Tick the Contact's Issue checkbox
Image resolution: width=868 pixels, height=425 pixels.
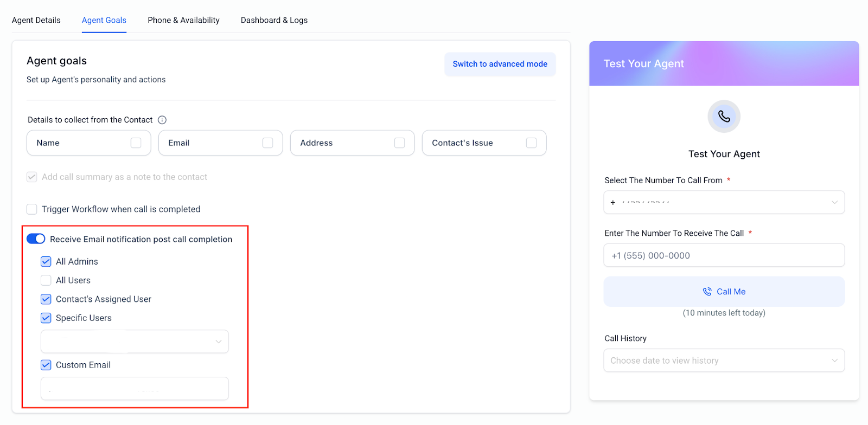click(531, 143)
